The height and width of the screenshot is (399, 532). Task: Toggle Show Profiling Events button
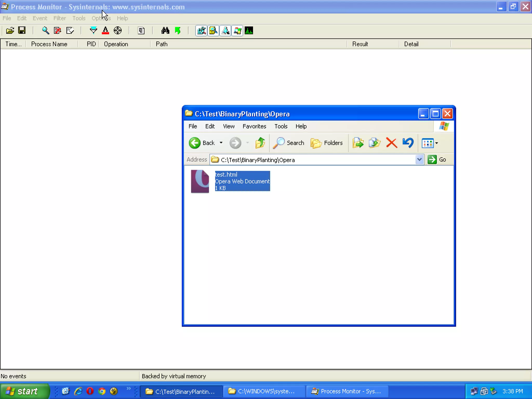(x=249, y=31)
